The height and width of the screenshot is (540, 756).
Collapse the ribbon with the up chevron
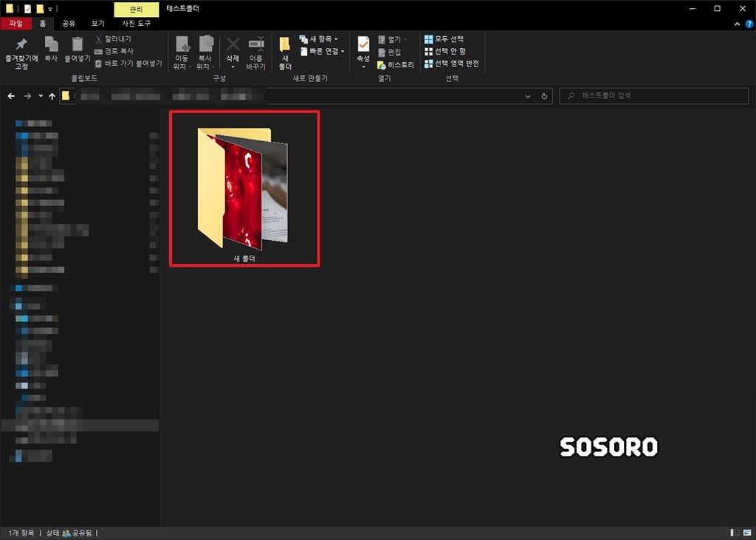click(x=738, y=24)
